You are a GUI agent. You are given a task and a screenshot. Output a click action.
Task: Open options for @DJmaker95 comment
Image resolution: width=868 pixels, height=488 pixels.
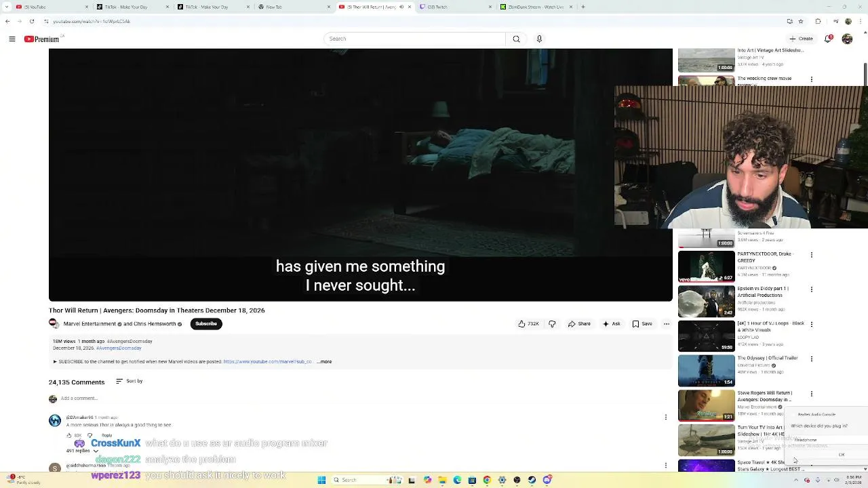click(666, 418)
